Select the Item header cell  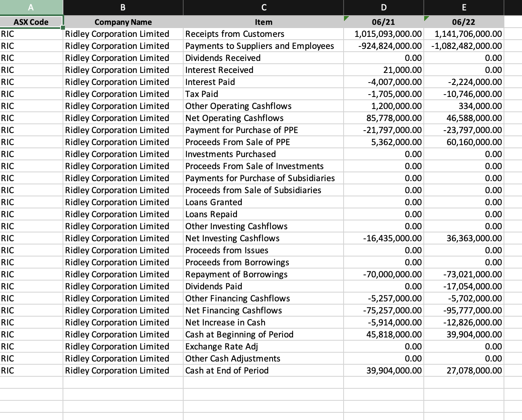click(263, 22)
